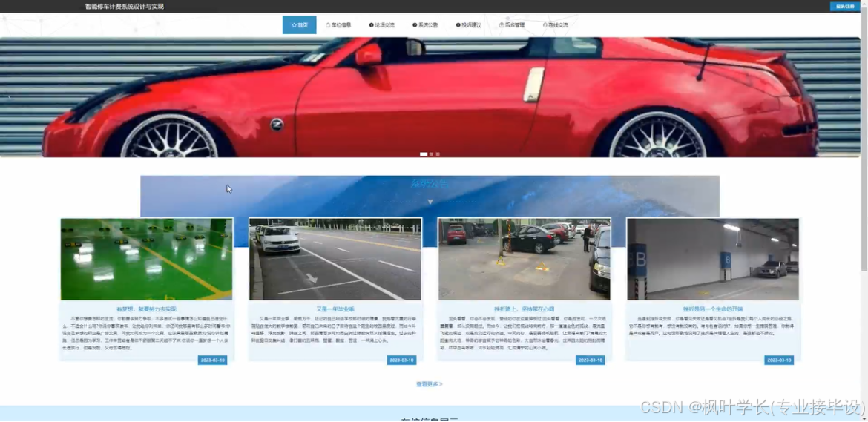Open the outdoor lot with yellow bollard thumbnail
Image resolution: width=868 pixels, height=422 pixels.
click(525, 260)
